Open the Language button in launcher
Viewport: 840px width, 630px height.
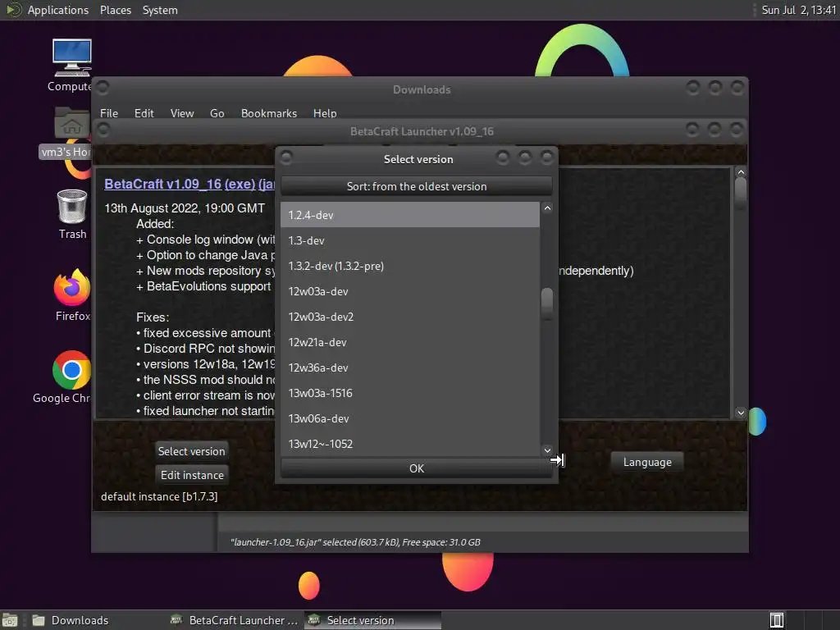coord(647,462)
